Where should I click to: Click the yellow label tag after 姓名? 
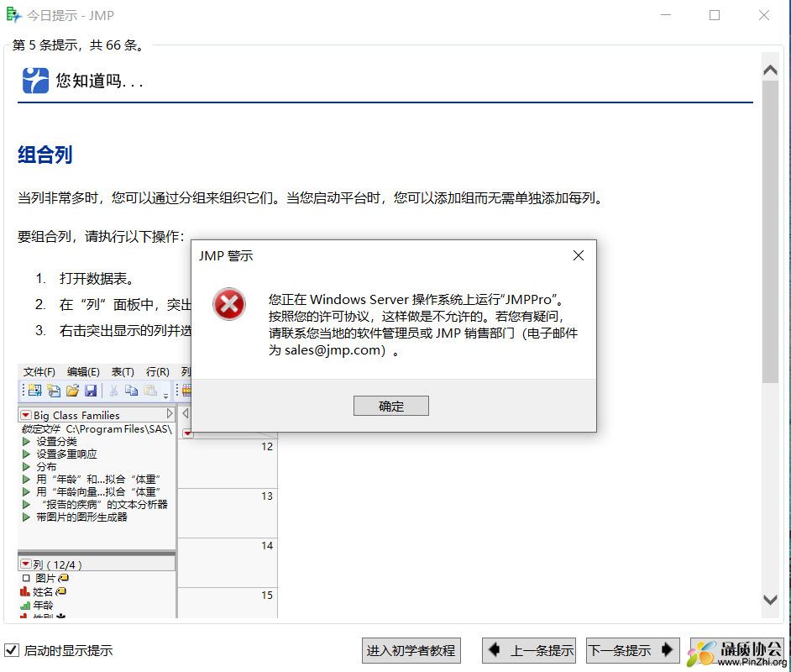(x=61, y=591)
